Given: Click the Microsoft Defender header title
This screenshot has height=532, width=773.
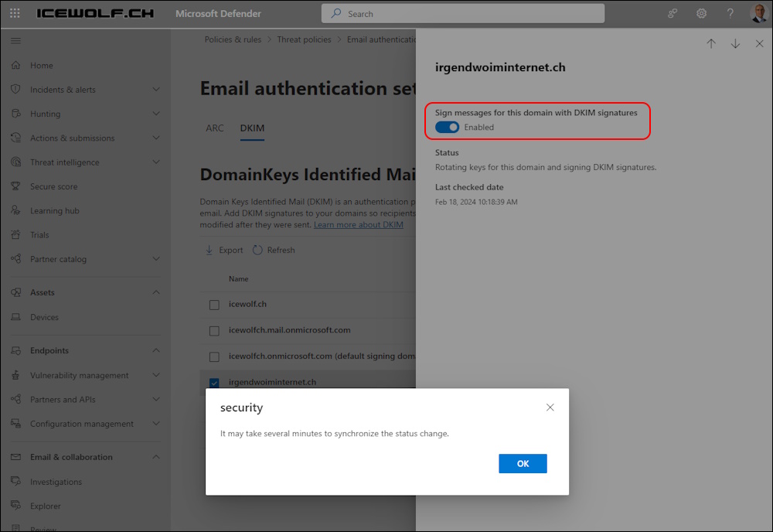Looking at the screenshot, I should click(x=219, y=14).
